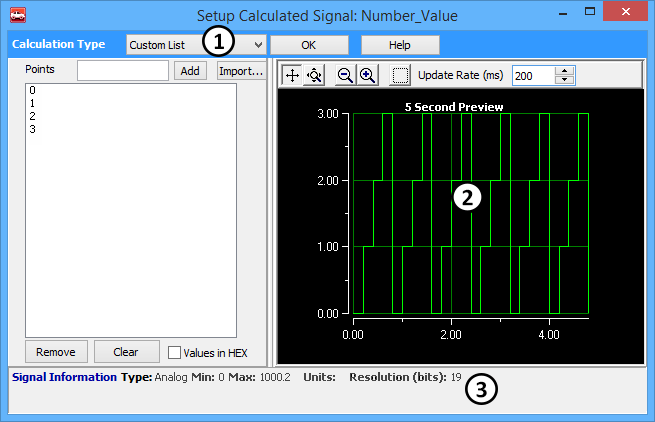Clear all points from the list

(126, 352)
